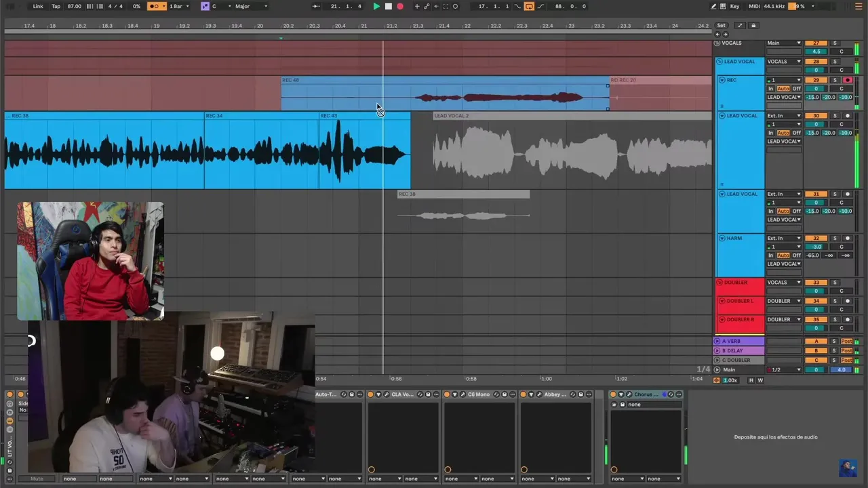Screen dimensions: 868x488
Task: Toggle the CLA Vo device activator
Action: pos(370,394)
